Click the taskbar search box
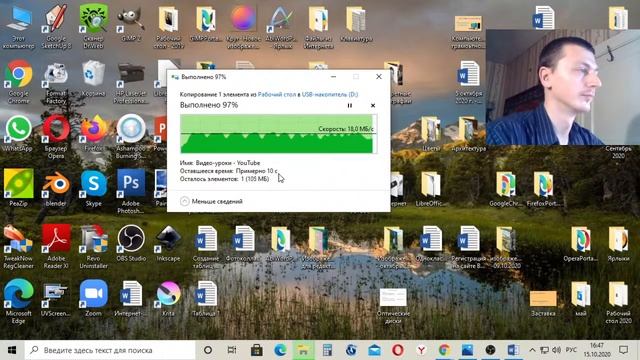Image resolution: width=640 pixels, height=360 pixels. [110, 350]
